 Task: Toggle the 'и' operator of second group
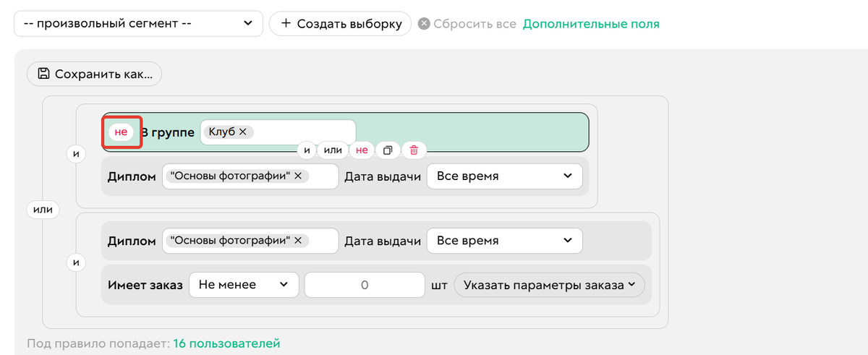[75, 263]
